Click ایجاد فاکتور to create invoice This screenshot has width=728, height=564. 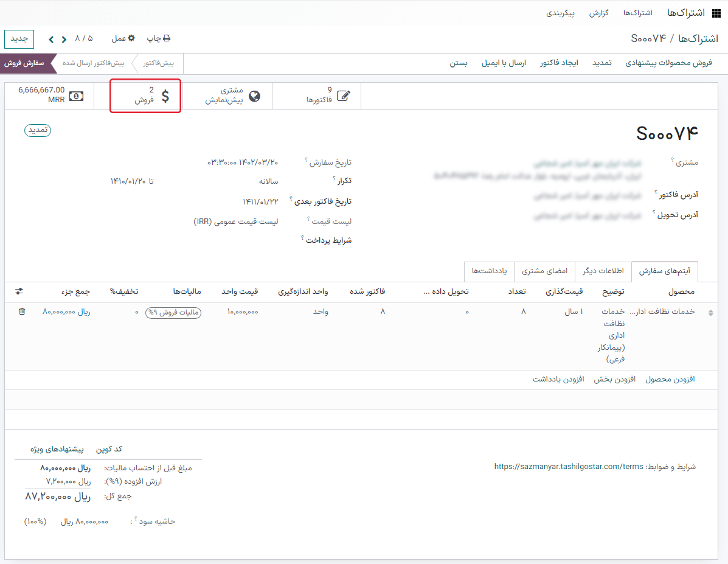pos(558,63)
